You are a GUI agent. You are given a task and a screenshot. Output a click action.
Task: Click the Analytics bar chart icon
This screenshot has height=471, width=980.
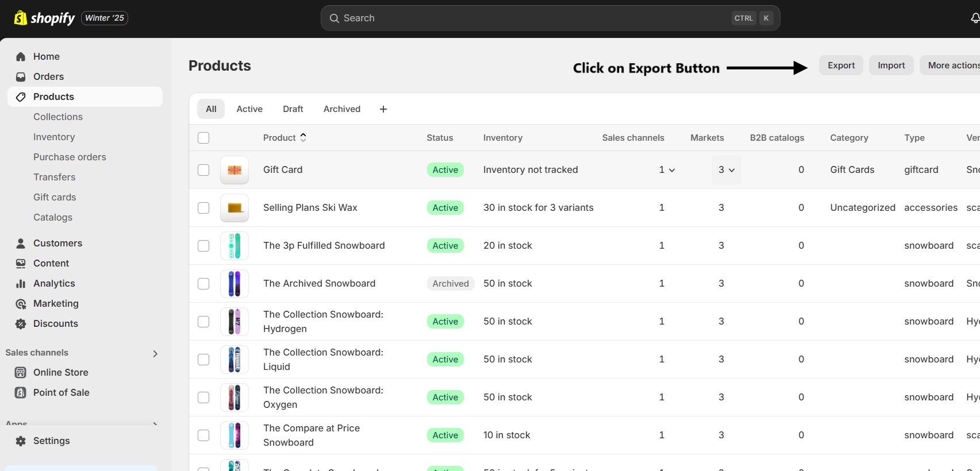pos(21,283)
